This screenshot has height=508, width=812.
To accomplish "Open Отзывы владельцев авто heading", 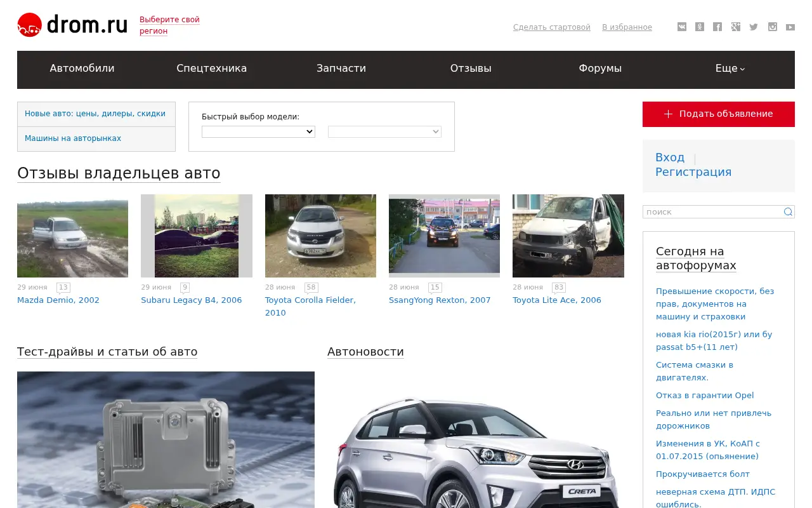I will 119,173.
